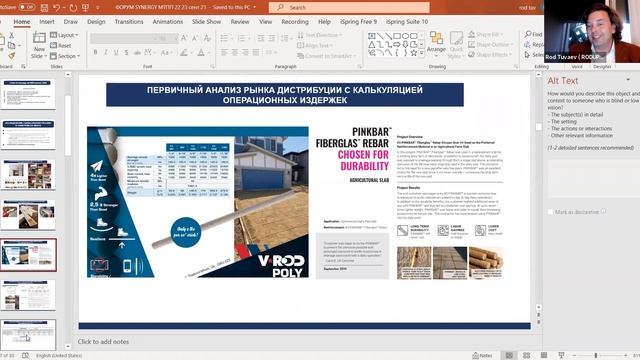The image size is (640, 360).
Task: Open the Font Color dropdown arrow
Action: (x=208, y=53)
